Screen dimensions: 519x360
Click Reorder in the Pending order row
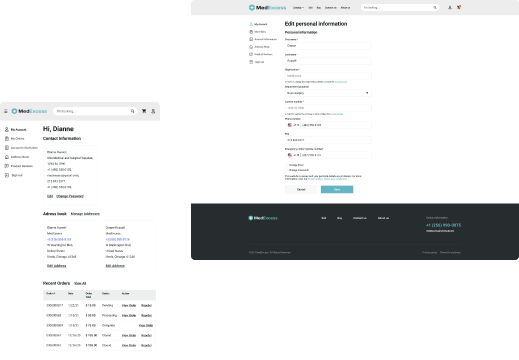click(146, 305)
